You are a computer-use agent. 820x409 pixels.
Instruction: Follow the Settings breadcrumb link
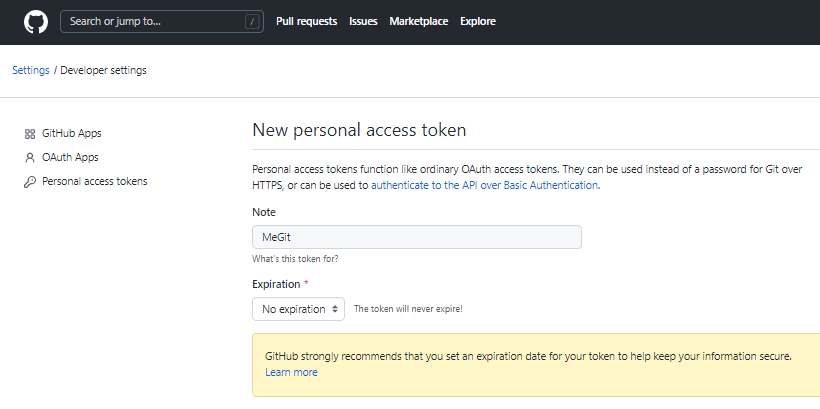click(31, 70)
